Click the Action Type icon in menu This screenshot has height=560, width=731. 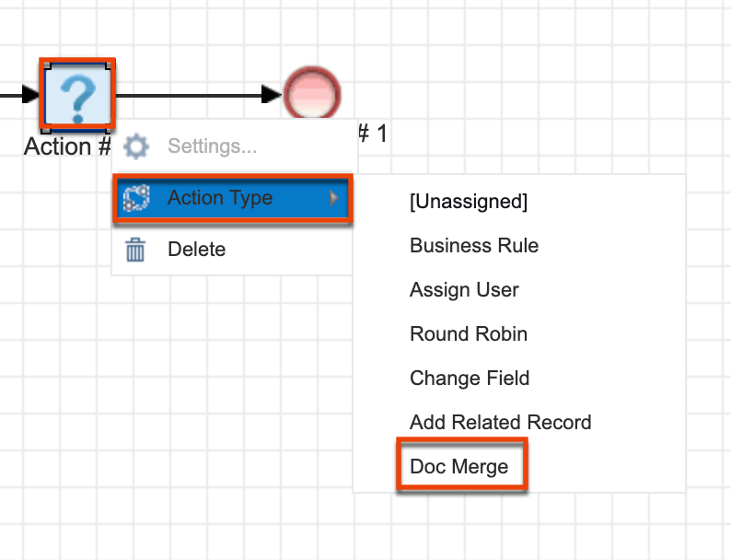coord(136,198)
